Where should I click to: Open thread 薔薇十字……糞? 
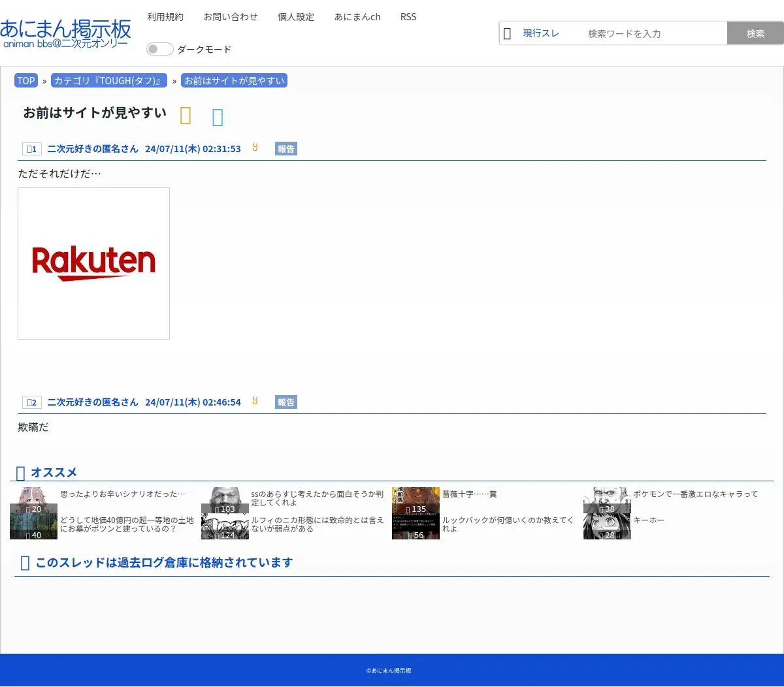coord(470,494)
